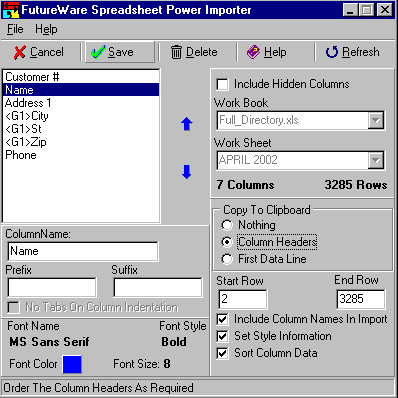Click the No Tabs On Column Indentation checkbox
The width and height of the screenshot is (398, 398).
13,307
